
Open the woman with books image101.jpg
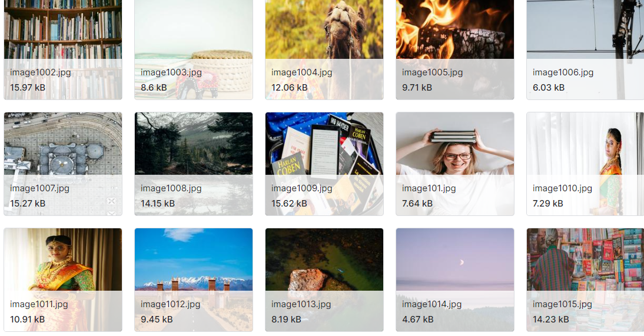coord(454,164)
